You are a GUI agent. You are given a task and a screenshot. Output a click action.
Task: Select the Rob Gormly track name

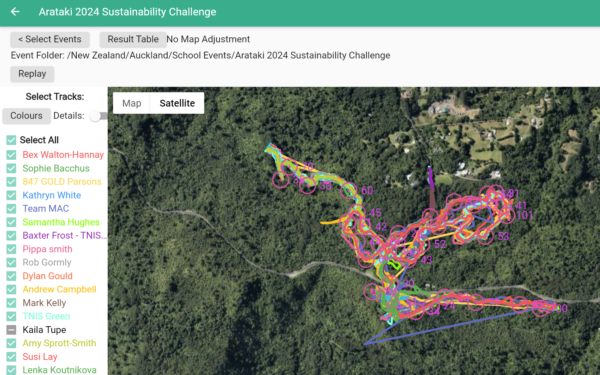click(x=47, y=262)
